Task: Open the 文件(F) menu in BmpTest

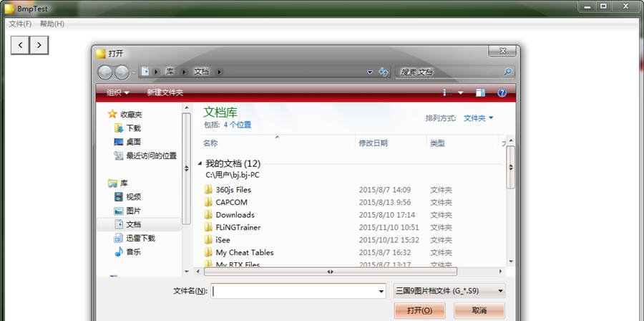Action: pyautogui.click(x=20, y=24)
